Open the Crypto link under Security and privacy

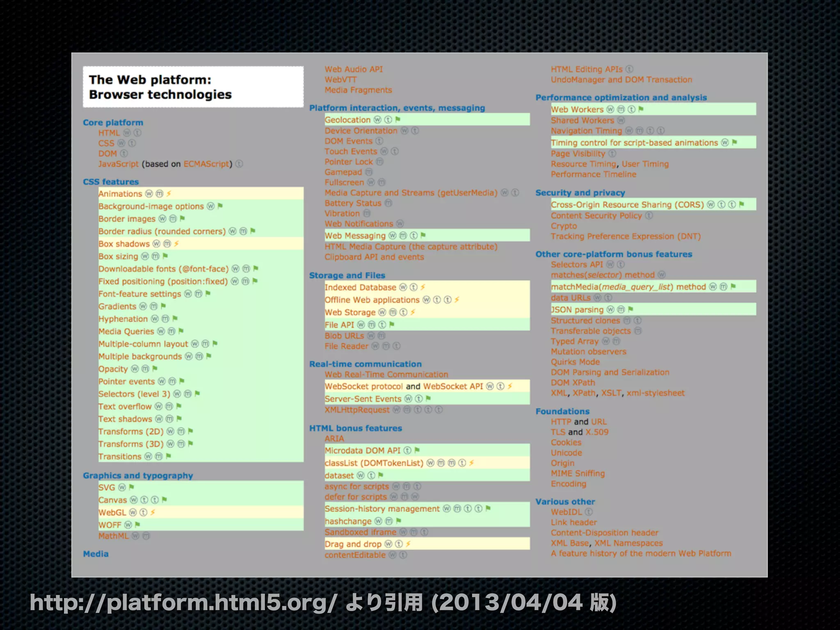(564, 226)
